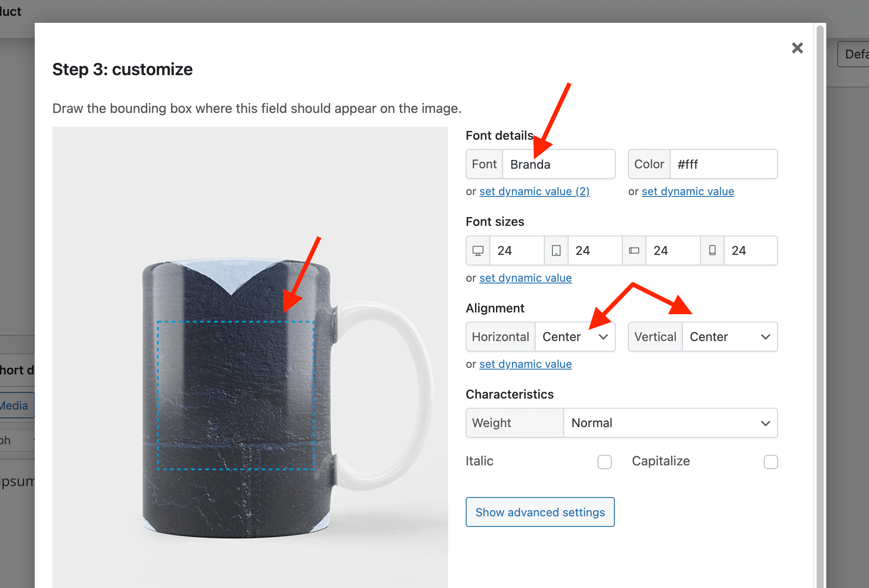
Task: Click the Color label in Font details
Action: (x=649, y=164)
